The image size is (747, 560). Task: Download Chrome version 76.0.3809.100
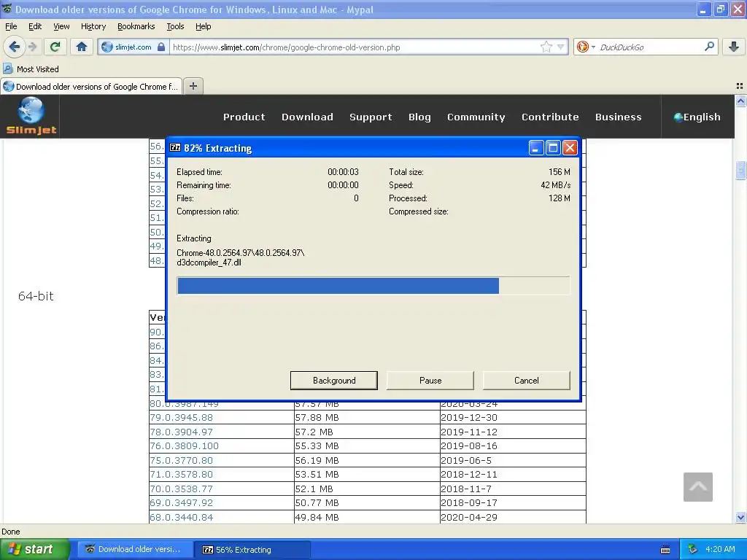185,446
